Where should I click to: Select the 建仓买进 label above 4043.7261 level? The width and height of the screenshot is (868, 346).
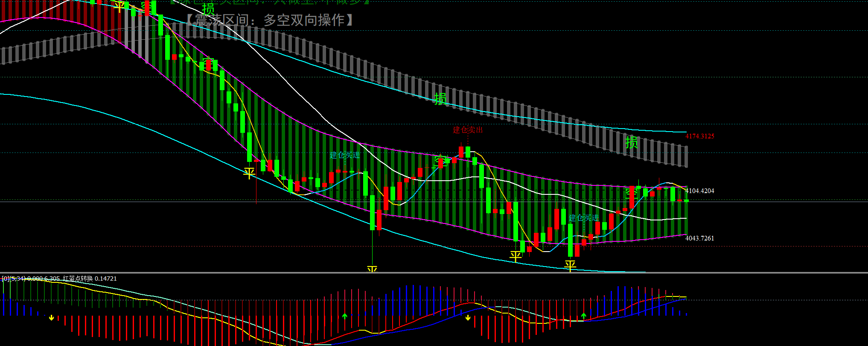click(583, 218)
